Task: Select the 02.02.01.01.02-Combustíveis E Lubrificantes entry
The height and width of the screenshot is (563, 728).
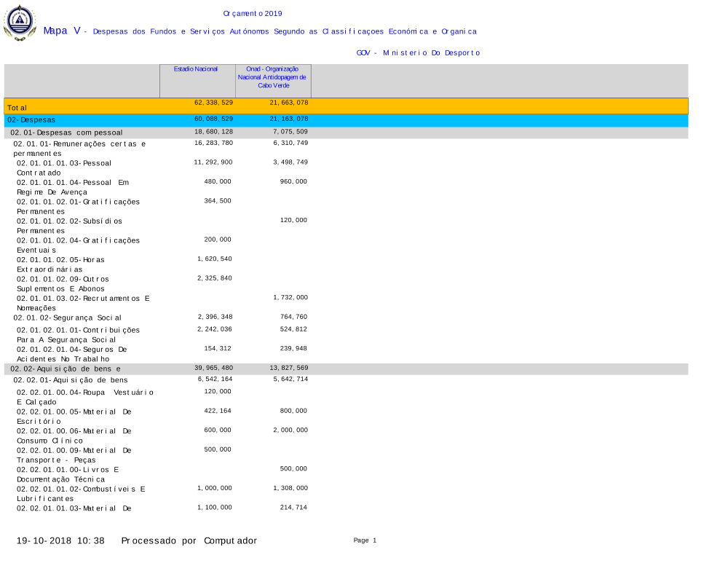Action: [x=80, y=494]
